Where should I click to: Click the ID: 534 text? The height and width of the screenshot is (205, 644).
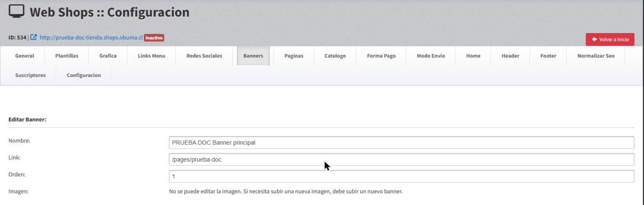18,38
